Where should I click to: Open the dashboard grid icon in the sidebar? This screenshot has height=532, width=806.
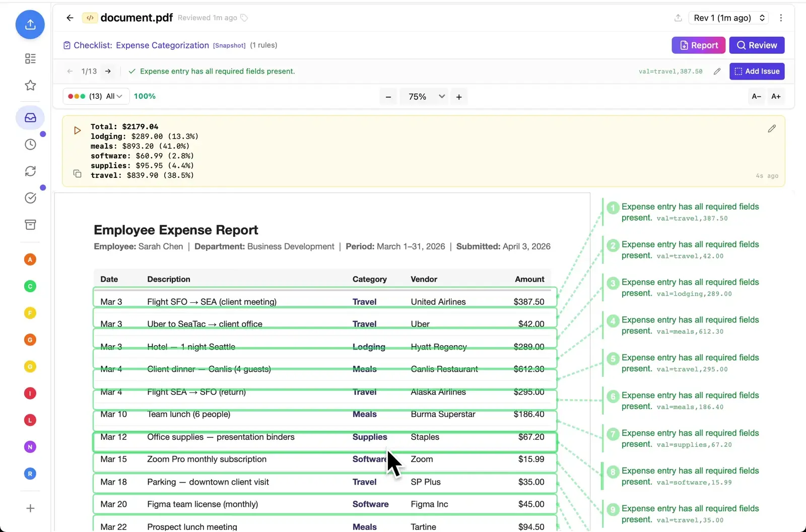30,58
